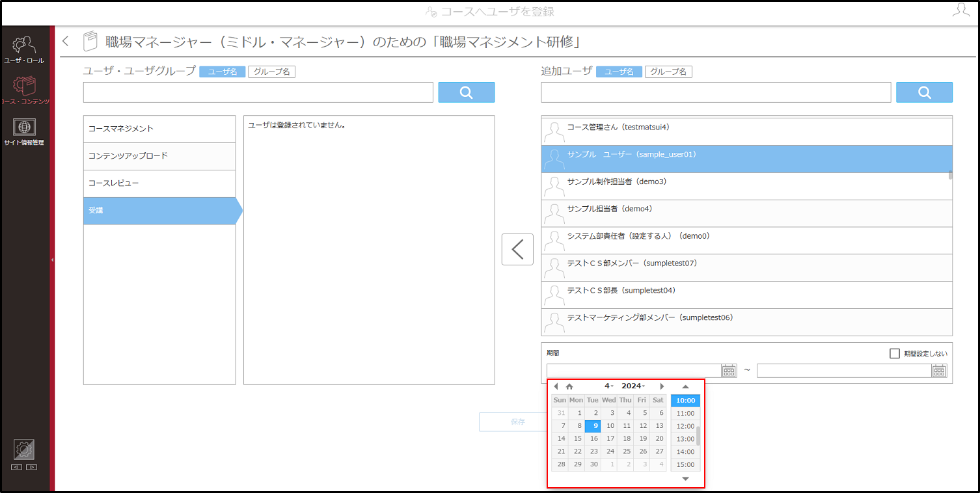Click the search button for 追加ユーザ

tap(924, 92)
